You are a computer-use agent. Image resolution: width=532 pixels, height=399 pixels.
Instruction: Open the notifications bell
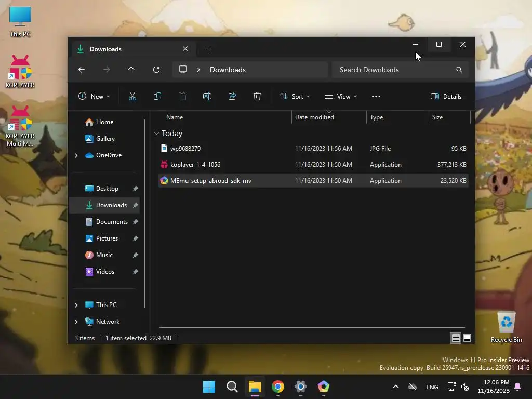518,387
